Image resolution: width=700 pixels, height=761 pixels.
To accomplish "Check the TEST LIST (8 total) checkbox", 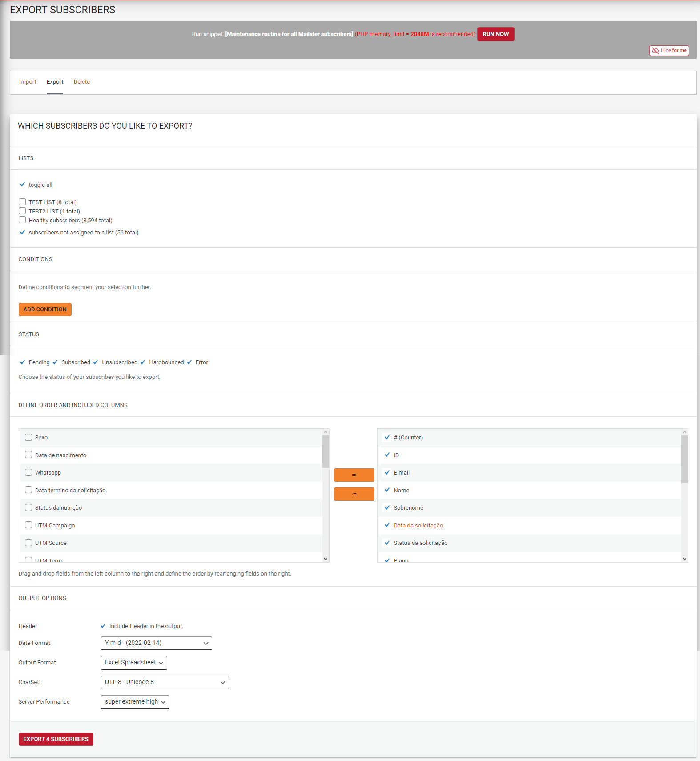I will [x=22, y=202].
